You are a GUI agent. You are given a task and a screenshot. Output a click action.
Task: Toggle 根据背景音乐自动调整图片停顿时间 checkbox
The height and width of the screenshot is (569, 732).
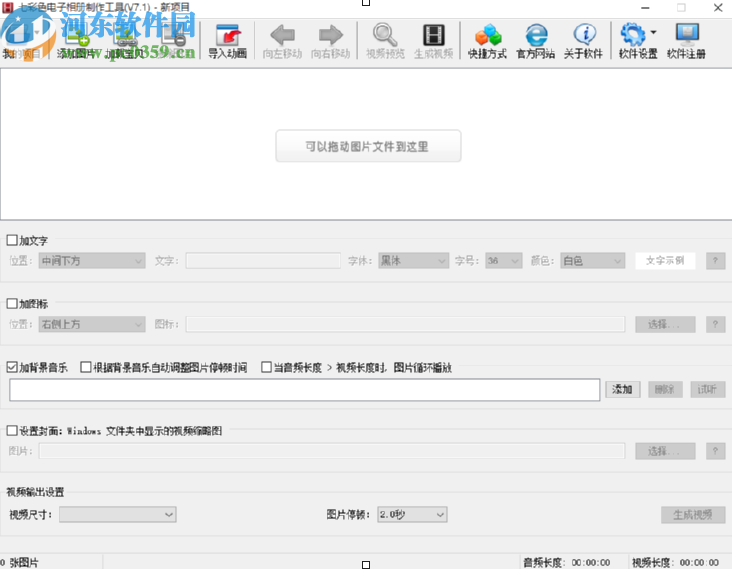click(85, 367)
